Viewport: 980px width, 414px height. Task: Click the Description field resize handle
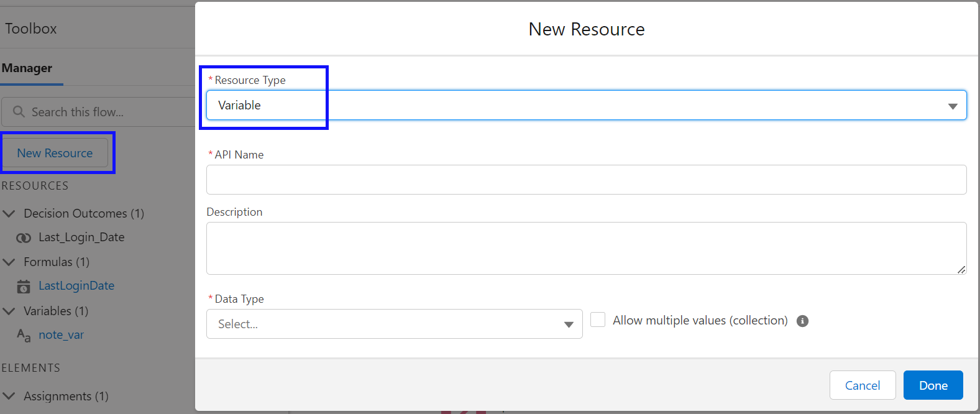point(961,269)
